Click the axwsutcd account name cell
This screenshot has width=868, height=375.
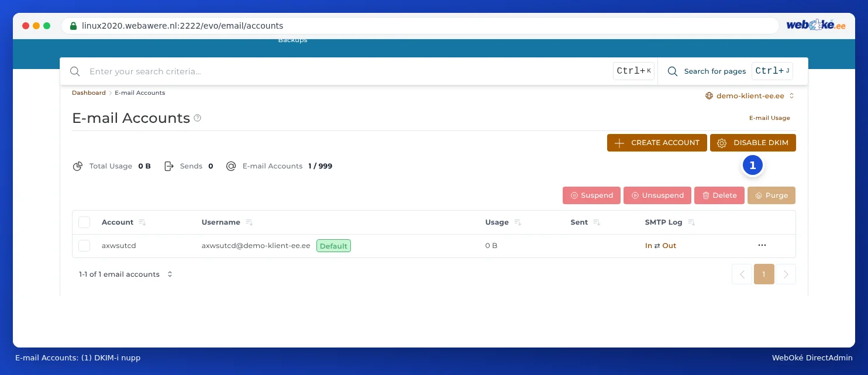pos(119,246)
